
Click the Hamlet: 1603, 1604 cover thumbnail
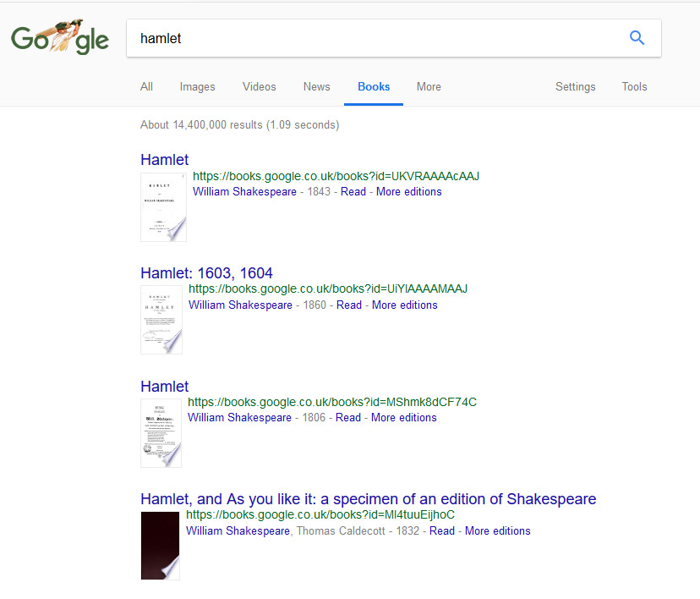tap(161, 320)
